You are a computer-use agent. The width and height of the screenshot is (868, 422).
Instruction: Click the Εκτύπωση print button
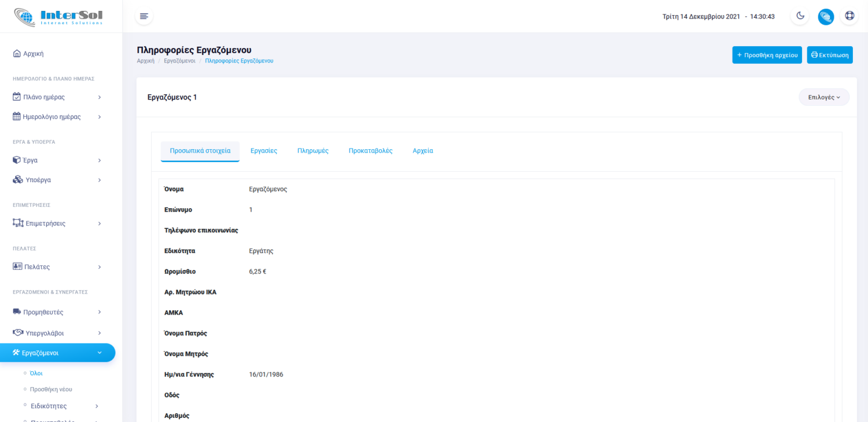(829, 55)
